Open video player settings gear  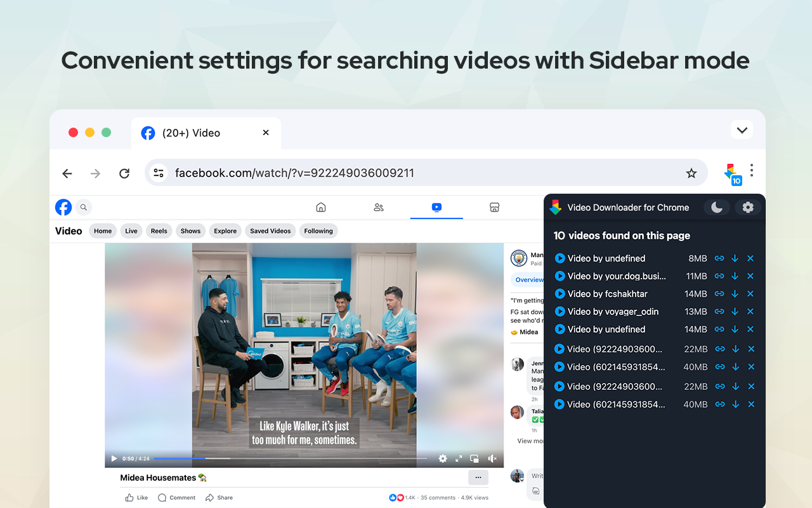(x=443, y=458)
